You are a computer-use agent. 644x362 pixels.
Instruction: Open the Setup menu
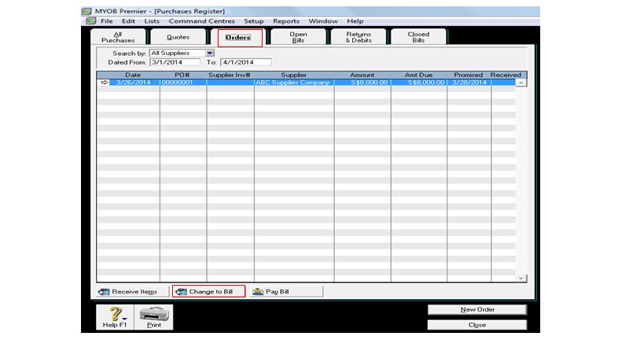pos(253,21)
